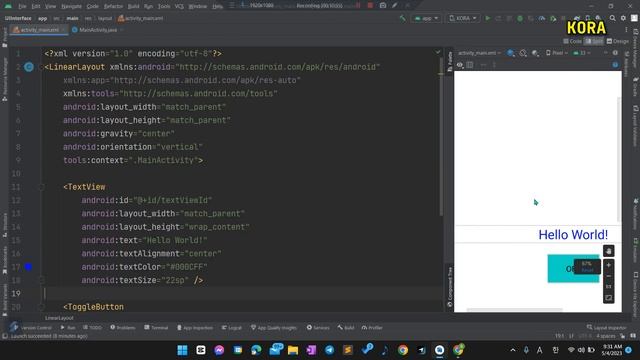Open Telegram from the taskbar
Viewport: 640px width, 360px height.
tap(329, 350)
